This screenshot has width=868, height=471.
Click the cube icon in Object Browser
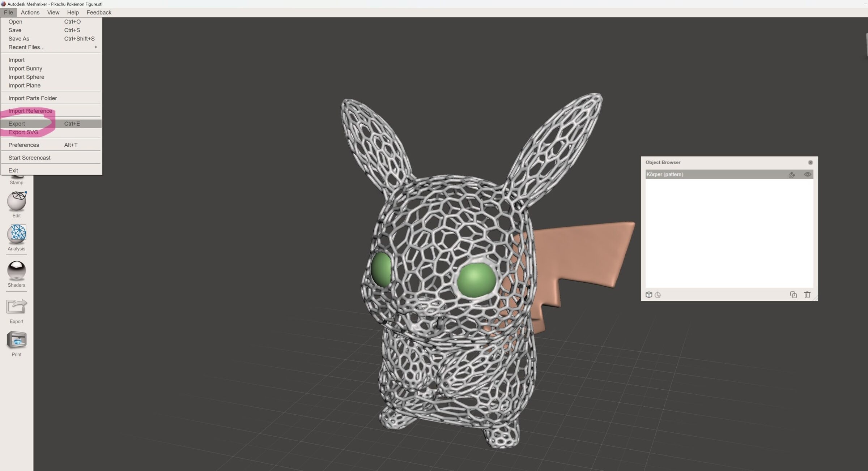[649, 295]
